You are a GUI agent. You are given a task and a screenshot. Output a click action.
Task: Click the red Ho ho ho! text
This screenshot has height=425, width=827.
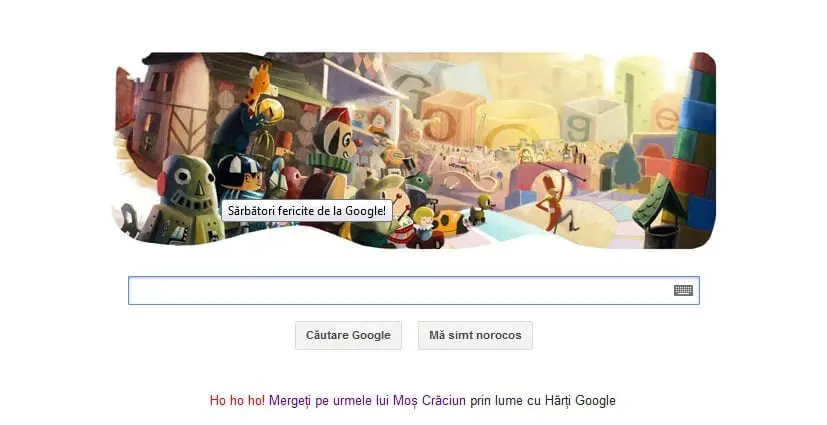pyautogui.click(x=237, y=400)
